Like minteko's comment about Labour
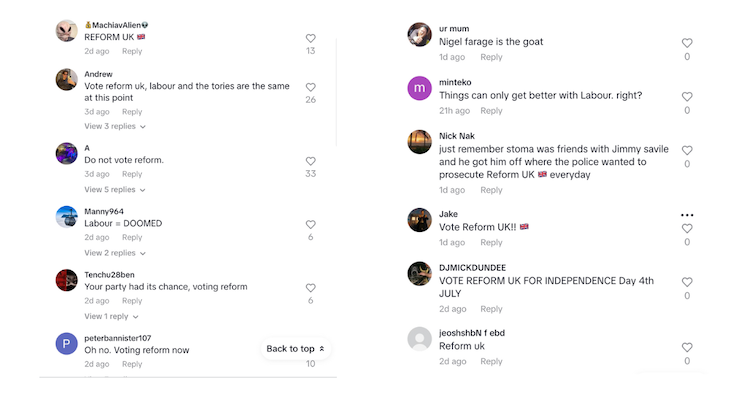Viewport: 750px width, 394px height. pyautogui.click(x=687, y=97)
